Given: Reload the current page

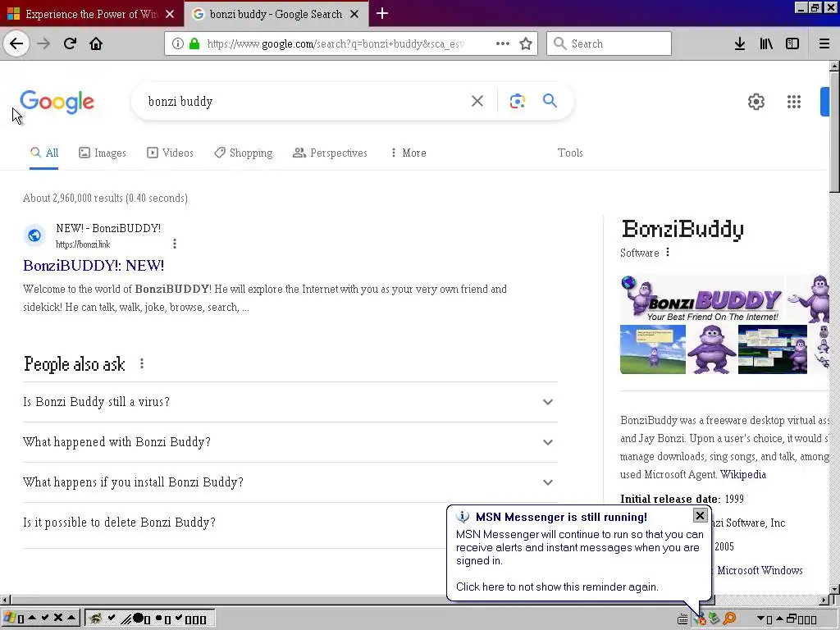Looking at the screenshot, I should pos(70,43).
